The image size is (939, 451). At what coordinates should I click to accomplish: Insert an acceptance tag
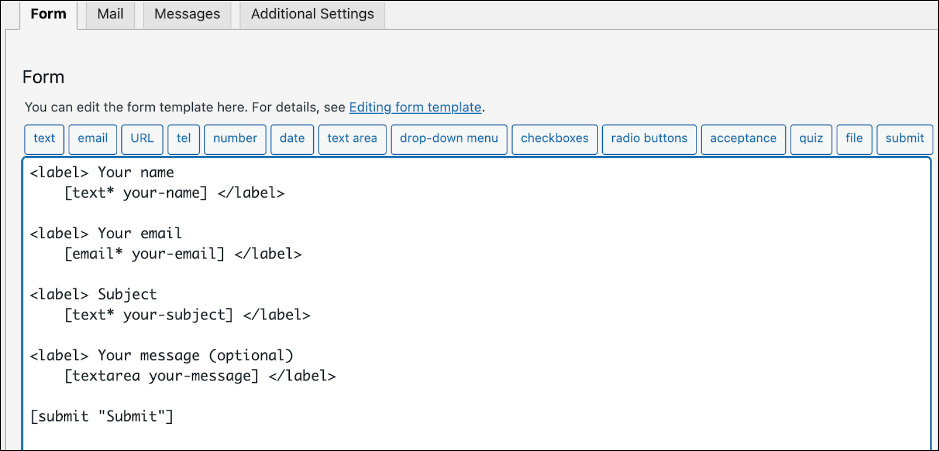pyautogui.click(x=743, y=139)
